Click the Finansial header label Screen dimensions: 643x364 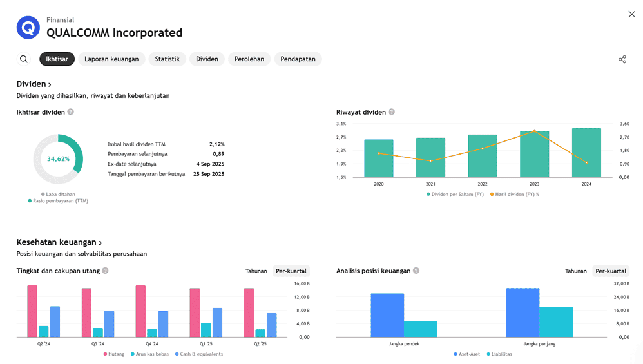[61, 20]
